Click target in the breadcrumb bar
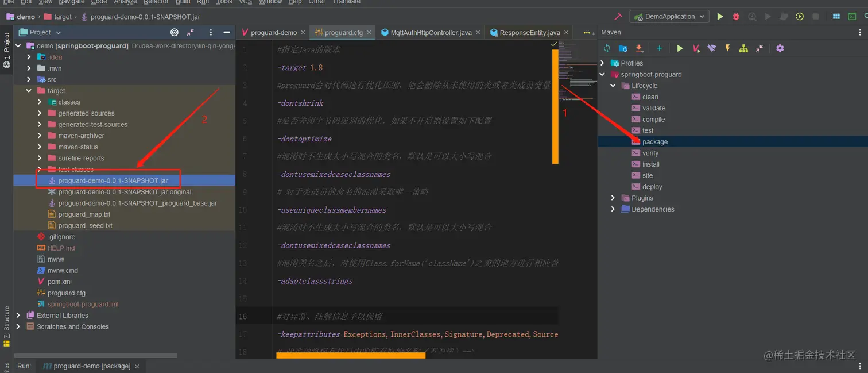868x373 pixels. point(63,17)
